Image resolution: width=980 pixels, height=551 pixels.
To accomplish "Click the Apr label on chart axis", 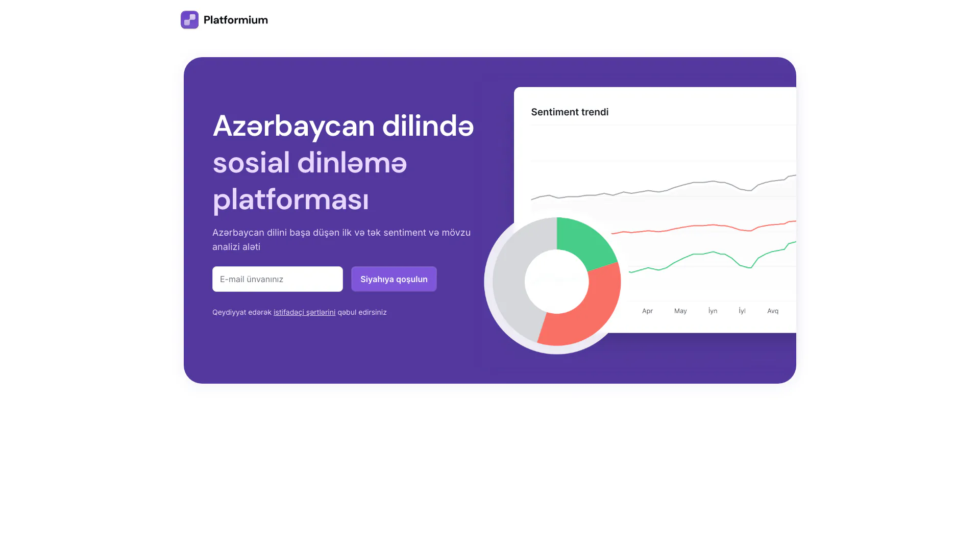I will [647, 311].
